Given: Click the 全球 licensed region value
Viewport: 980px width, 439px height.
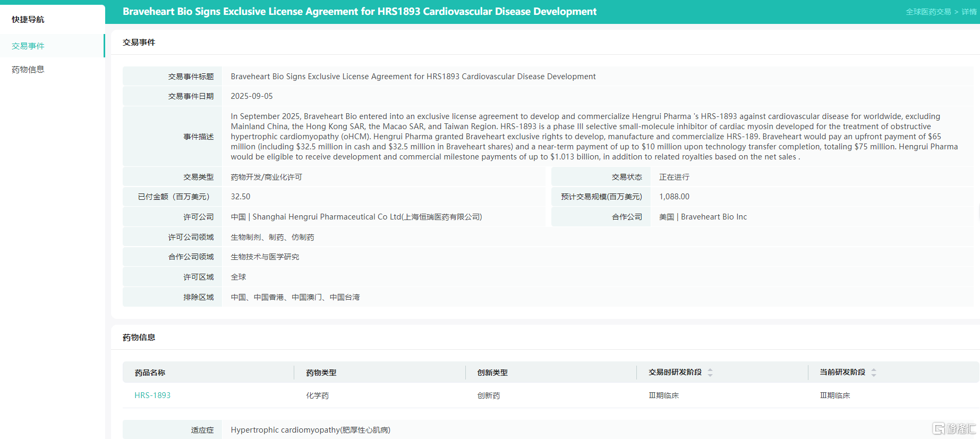Looking at the screenshot, I should [x=238, y=277].
